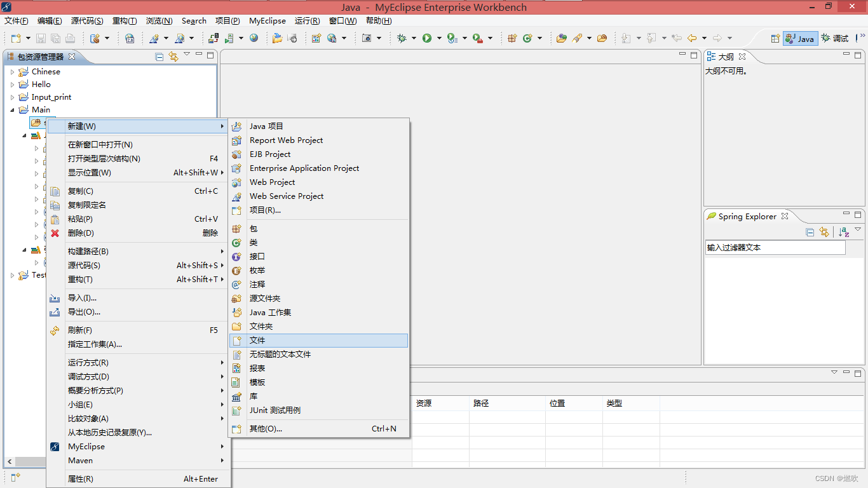
Task: Click the green Run toolbar icon
Action: tap(427, 38)
